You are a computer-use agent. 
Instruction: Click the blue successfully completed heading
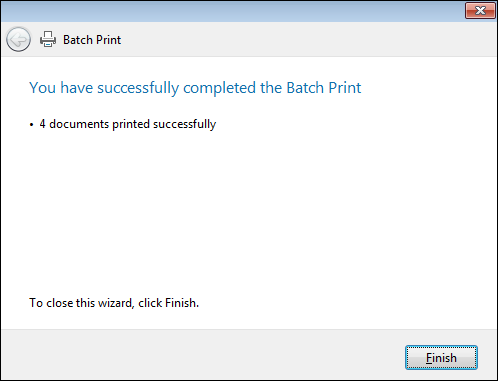click(195, 88)
